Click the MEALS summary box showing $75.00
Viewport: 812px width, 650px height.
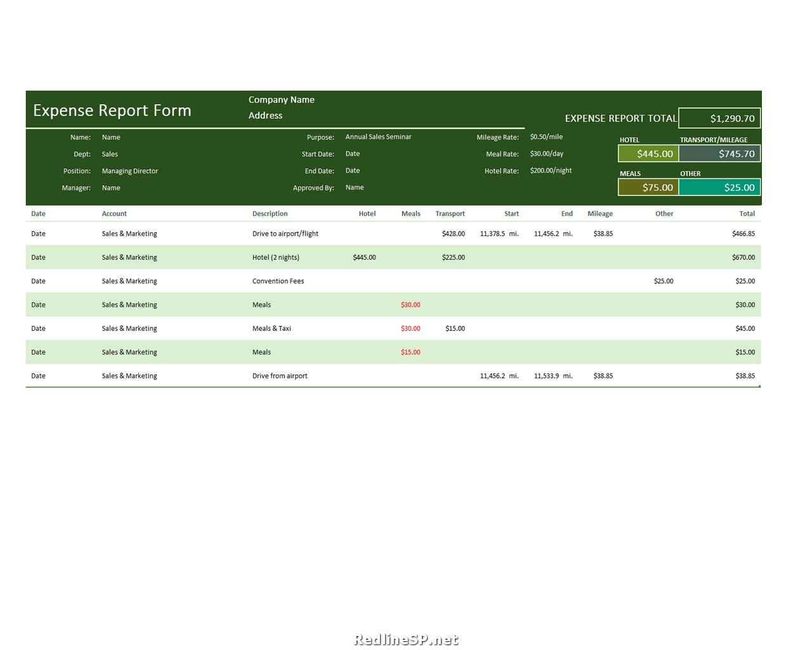point(648,187)
